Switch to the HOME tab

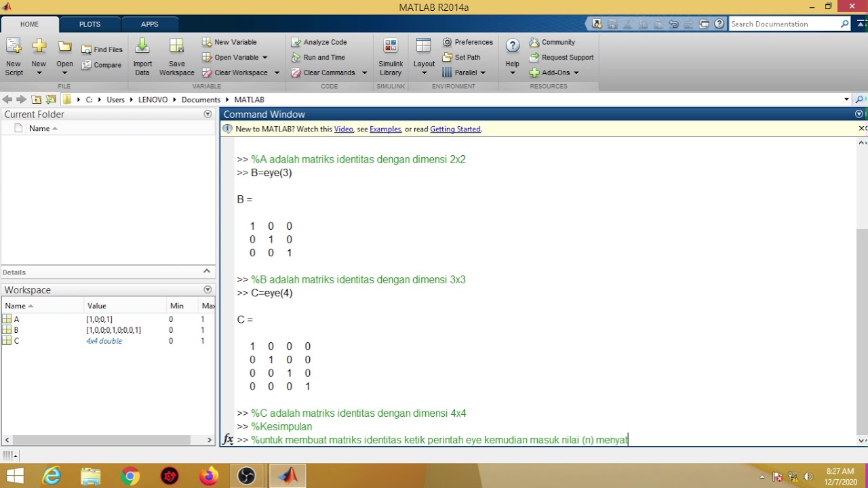[x=29, y=24]
